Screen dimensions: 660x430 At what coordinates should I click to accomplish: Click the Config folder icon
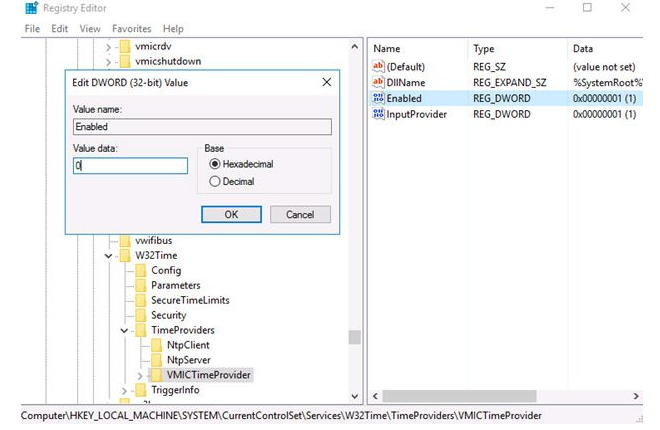click(141, 270)
